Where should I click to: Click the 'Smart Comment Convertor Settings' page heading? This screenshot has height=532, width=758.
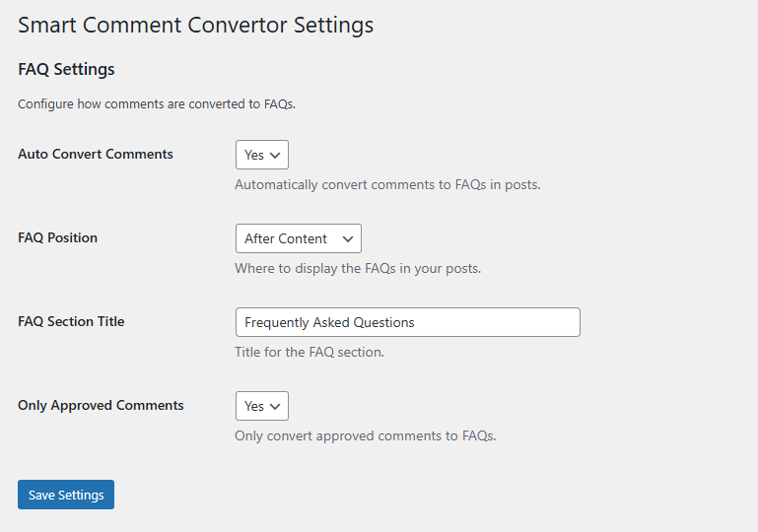coord(195,25)
